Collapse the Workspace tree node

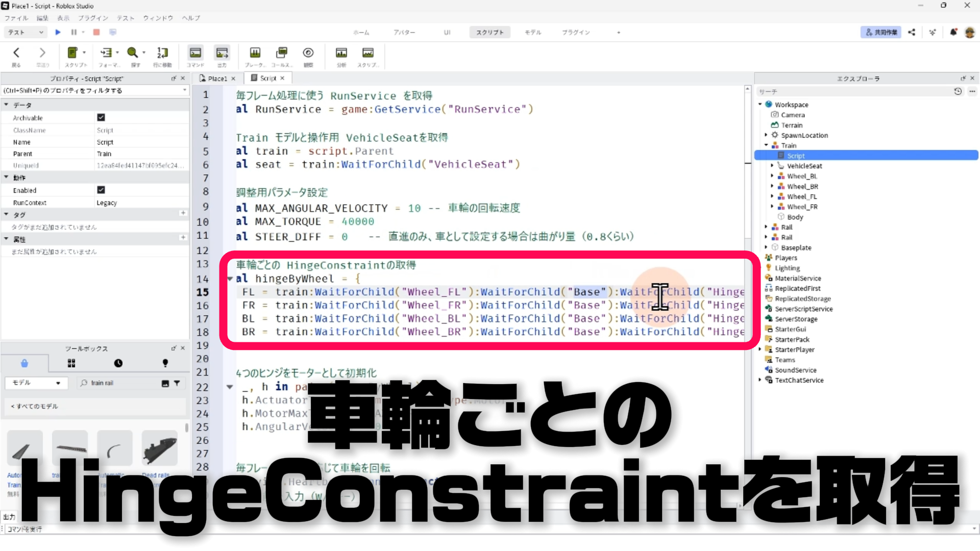coord(759,105)
